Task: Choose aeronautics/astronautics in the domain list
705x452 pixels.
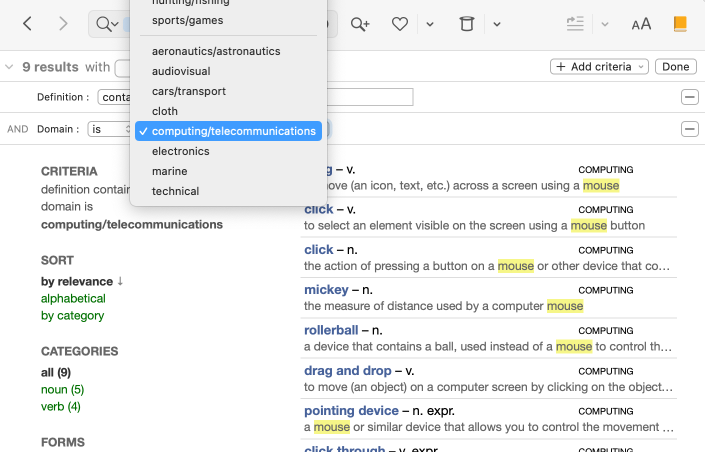Action: (216, 51)
